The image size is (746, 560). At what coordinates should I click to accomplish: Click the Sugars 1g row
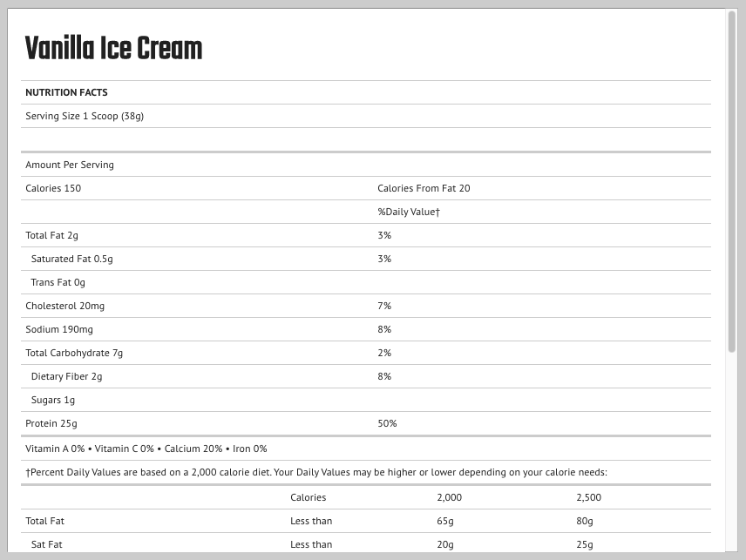tap(52, 400)
